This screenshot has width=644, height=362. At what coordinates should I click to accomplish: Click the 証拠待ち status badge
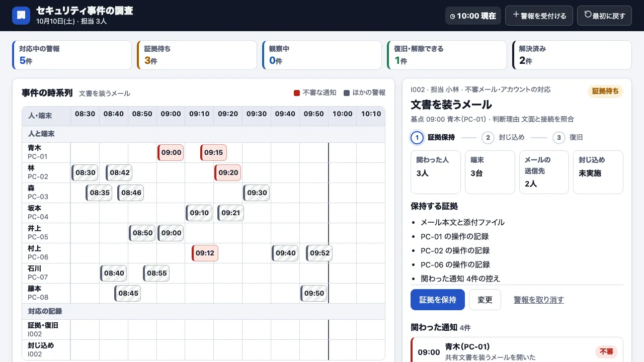pos(605,92)
